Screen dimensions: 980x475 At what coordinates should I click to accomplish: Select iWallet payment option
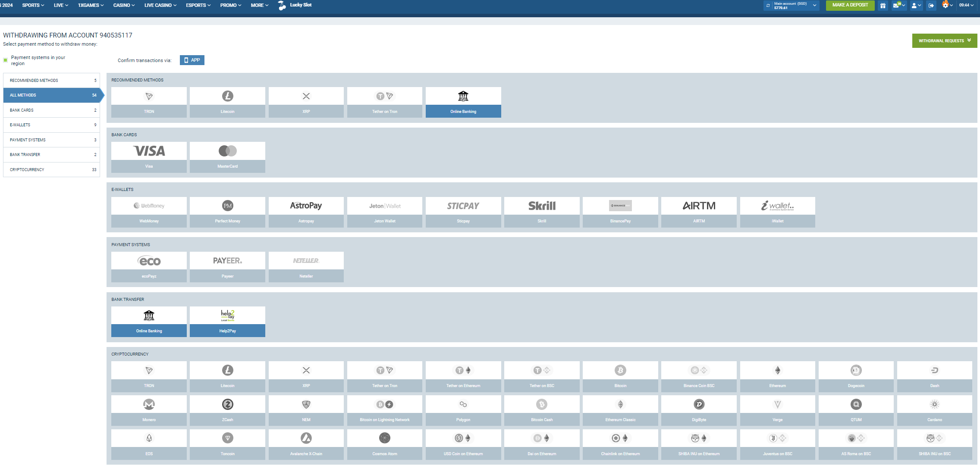pos(778,212)
